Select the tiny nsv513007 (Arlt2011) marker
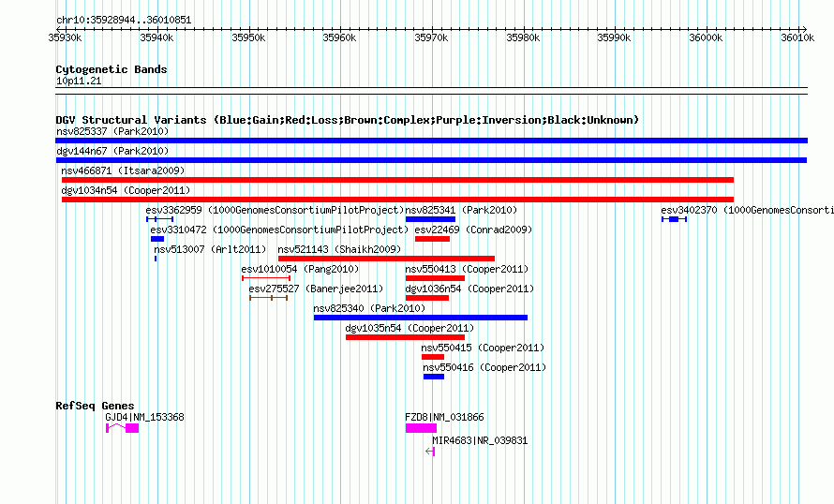 (x=156, y=259)
